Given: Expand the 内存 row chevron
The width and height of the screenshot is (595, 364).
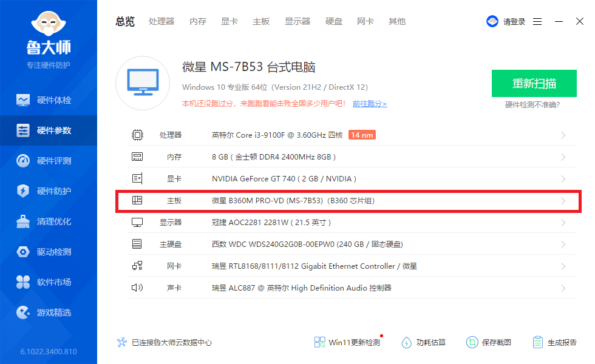Looking at the screenshot, I should click(563, 157).
